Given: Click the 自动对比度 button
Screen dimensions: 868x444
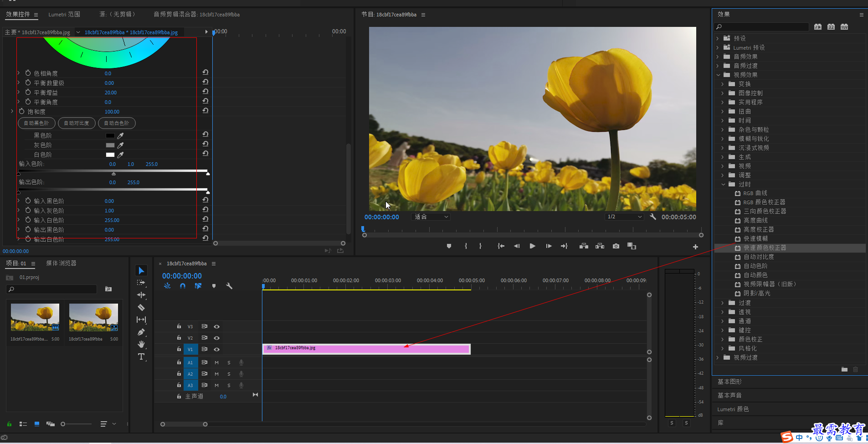Looking at the screenshot, I should click(77, 123).
